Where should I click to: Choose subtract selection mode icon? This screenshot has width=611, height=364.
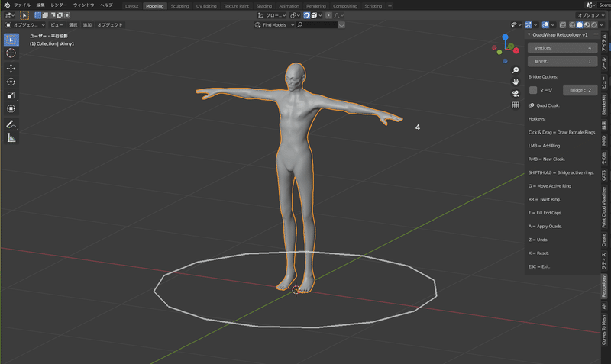click(x=53, y=15)
